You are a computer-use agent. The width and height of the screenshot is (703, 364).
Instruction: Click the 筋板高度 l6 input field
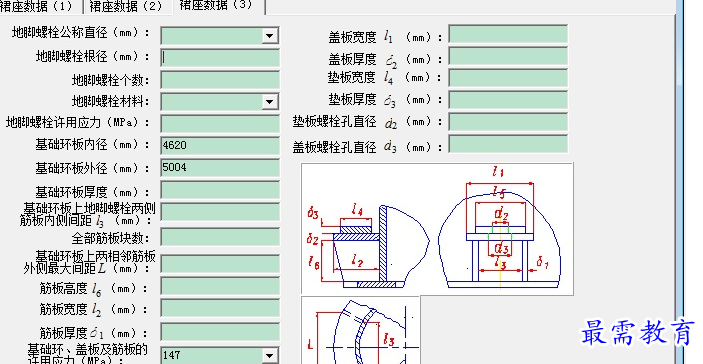click(x=220, y=286)
